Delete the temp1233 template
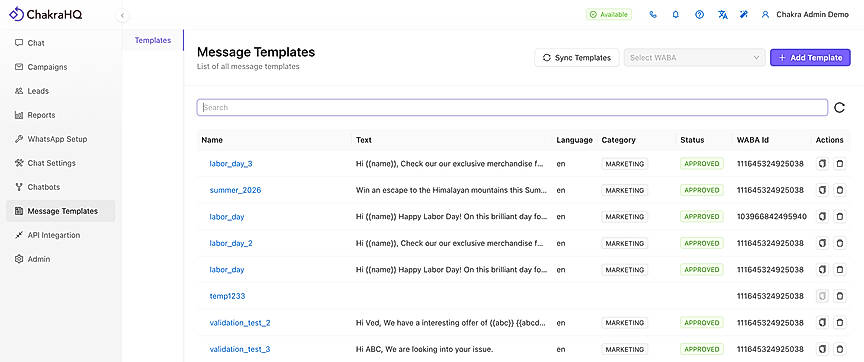Screen dimensions: 864x362 [839, 296]
